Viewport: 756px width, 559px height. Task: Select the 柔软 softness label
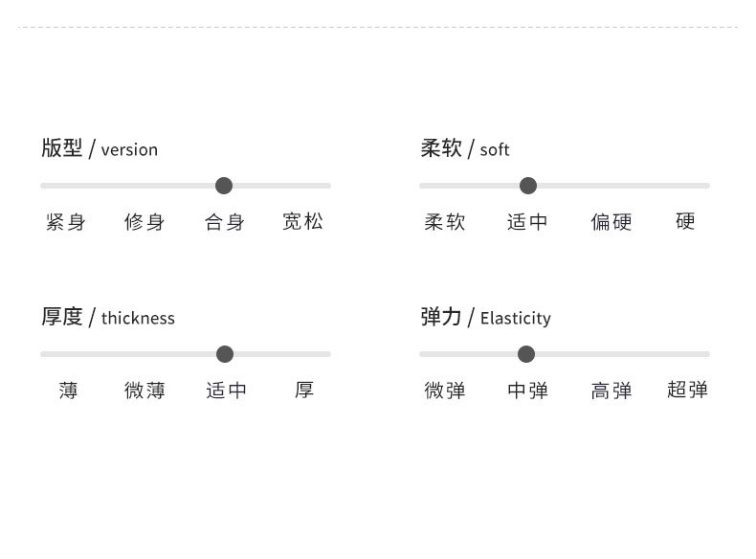tap(445, 222)
